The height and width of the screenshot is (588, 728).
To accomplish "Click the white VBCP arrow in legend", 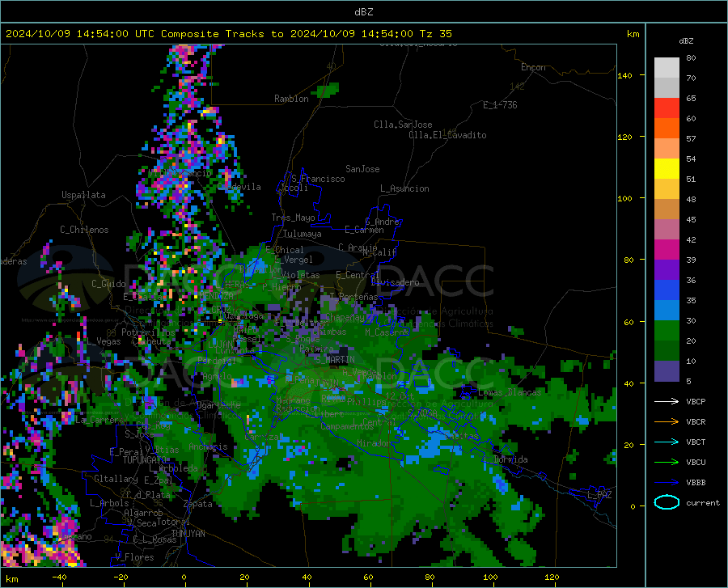I will click(667, 401).
